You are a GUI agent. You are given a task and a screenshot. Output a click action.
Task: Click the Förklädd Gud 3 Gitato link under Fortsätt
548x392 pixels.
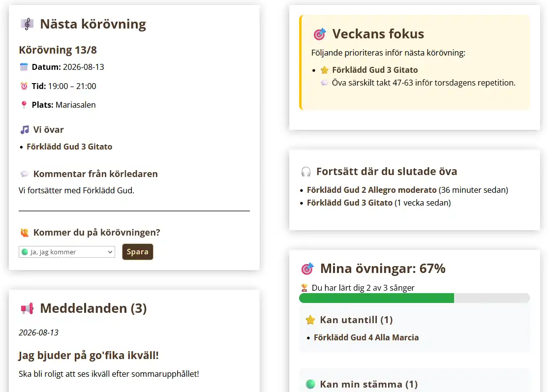pyautogui.click(x=349, y=203)
